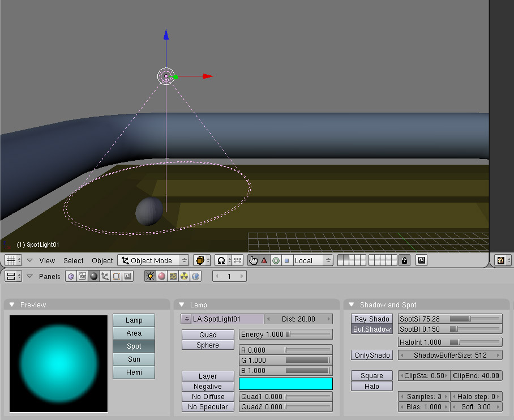Set lamp type to Sun
Viewport: 514px width, 420px height.
134,359
